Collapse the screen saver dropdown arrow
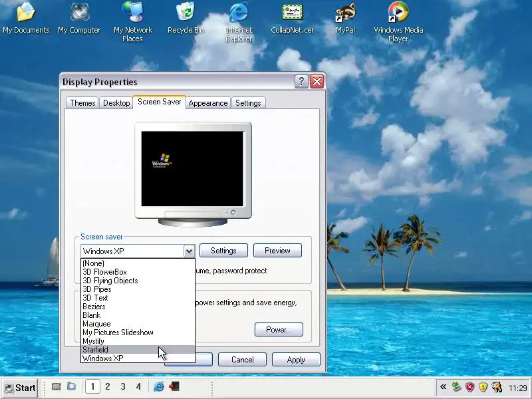 point(189,251)
